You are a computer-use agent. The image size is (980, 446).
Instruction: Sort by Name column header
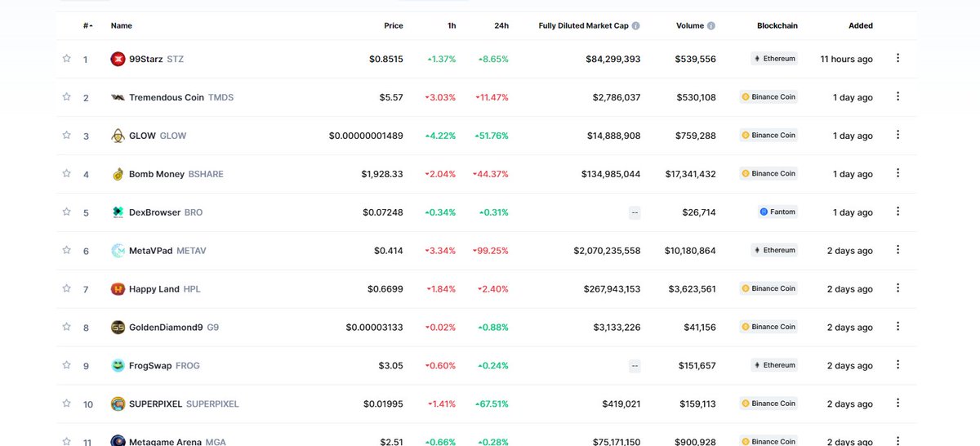click(122, 25)
